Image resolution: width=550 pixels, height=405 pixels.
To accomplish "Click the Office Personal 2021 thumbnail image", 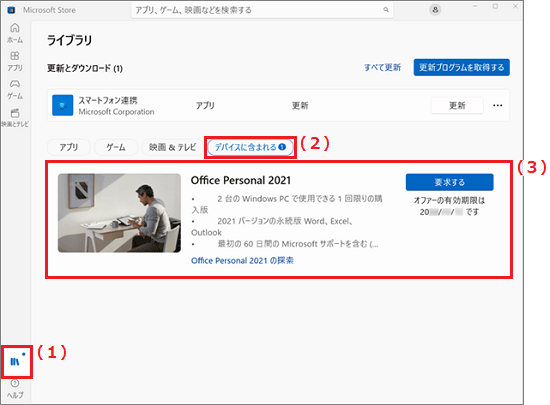I will point(119,213).
